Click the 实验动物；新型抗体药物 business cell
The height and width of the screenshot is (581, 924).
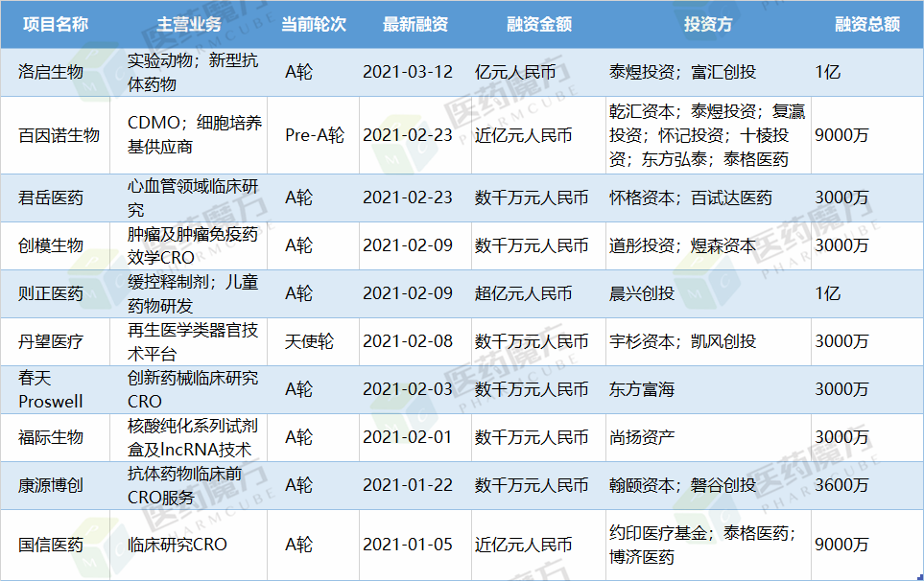[x=189, y=73]
